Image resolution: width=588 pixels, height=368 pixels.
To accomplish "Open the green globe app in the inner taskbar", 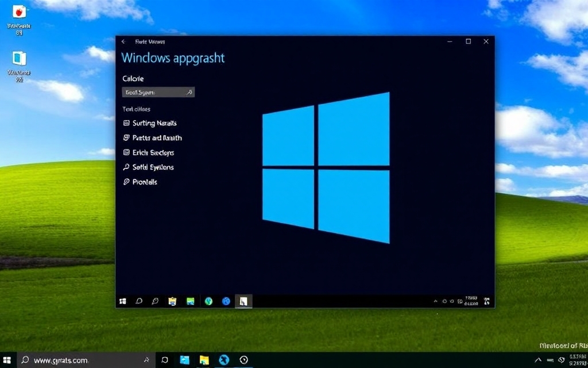I will point(208,301).
